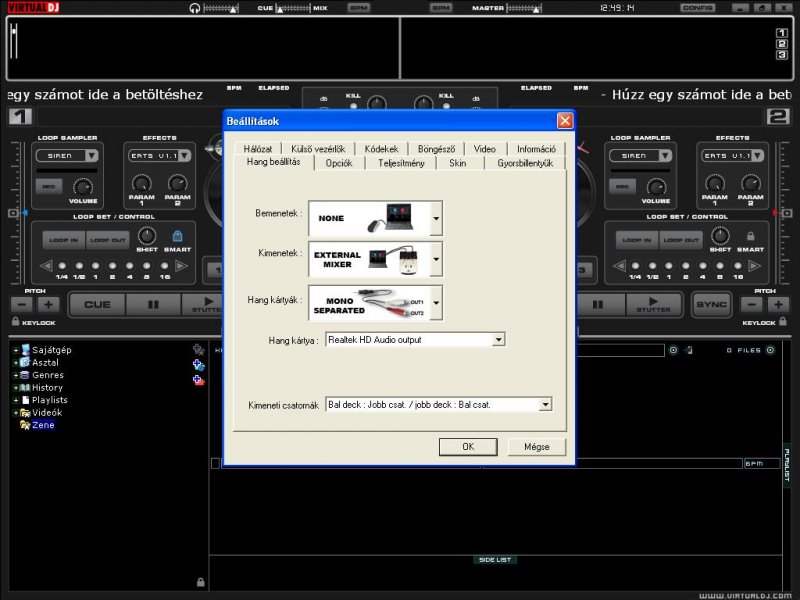
Task: Halve left loop with left arrow
Action: [46, 266]
